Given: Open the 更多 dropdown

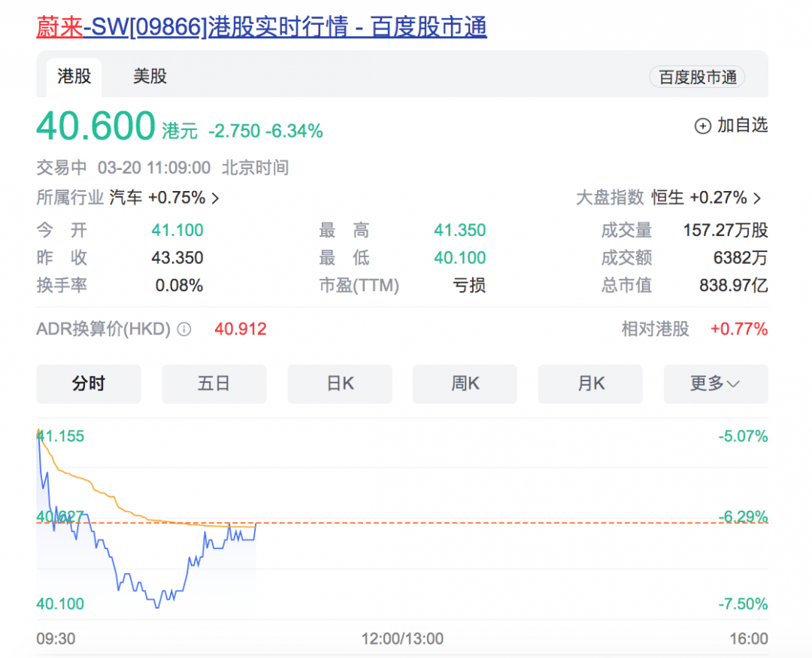Looking at the screenshot, I should click(715, 384).
